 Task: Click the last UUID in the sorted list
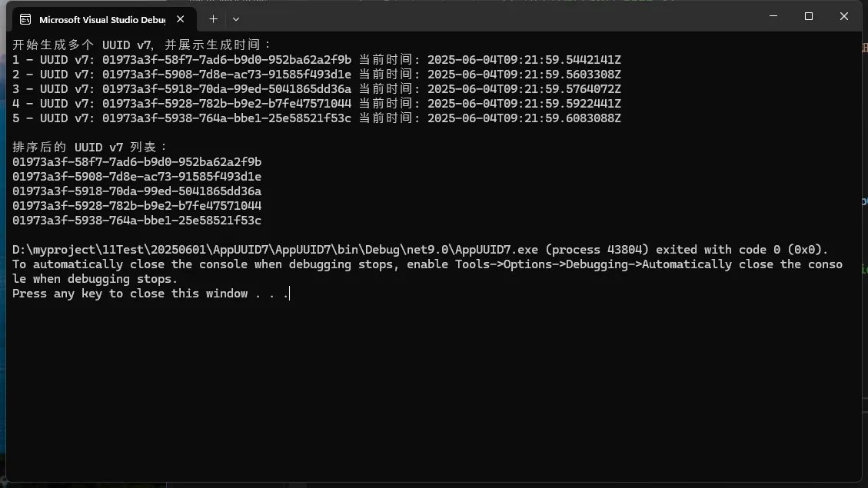point(137,221)
